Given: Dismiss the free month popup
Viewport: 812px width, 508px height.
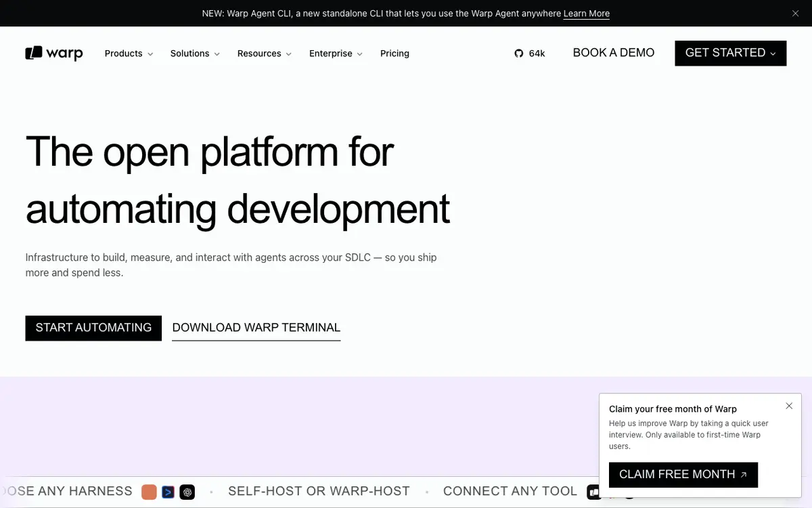Looking at the screenshot, I should tap(789, 406).
